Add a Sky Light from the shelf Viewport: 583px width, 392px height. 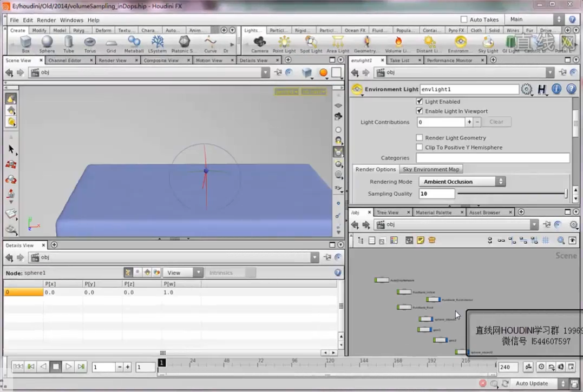488,44
